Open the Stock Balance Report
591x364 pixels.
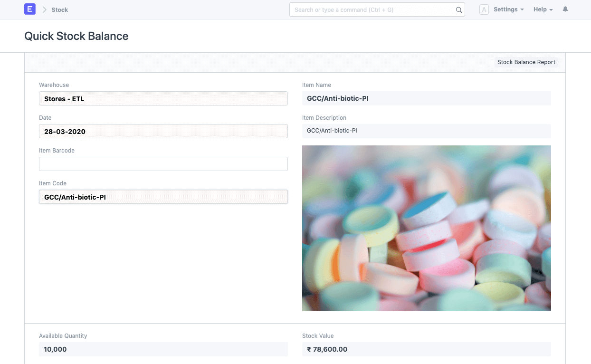526,62
